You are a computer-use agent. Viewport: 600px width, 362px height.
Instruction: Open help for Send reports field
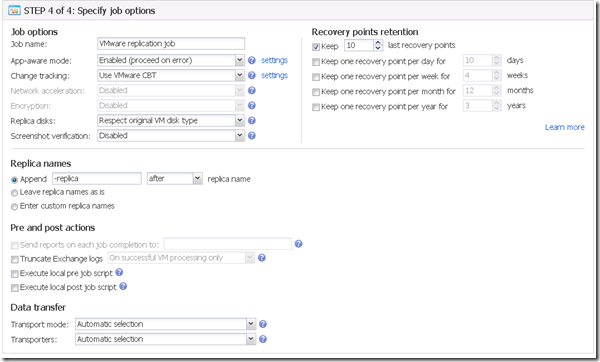tap(298, 244)
